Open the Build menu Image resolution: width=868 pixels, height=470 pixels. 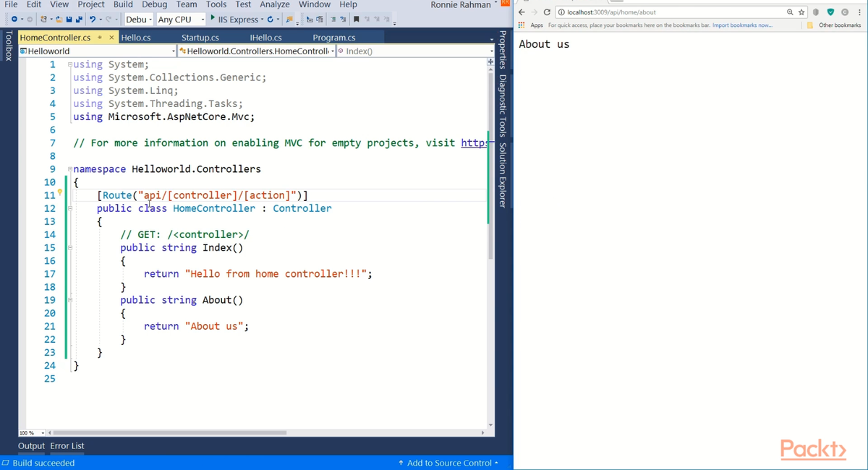[x=123, y=4]
